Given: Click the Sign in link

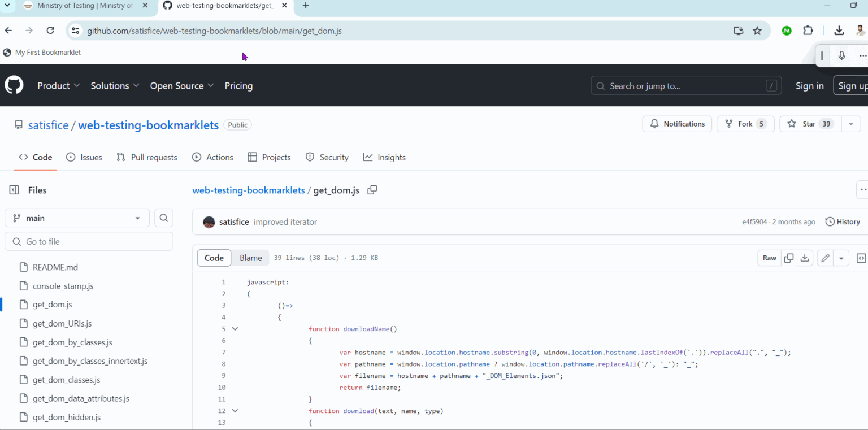Looking at the screenshot, I should tap(810, 86).
